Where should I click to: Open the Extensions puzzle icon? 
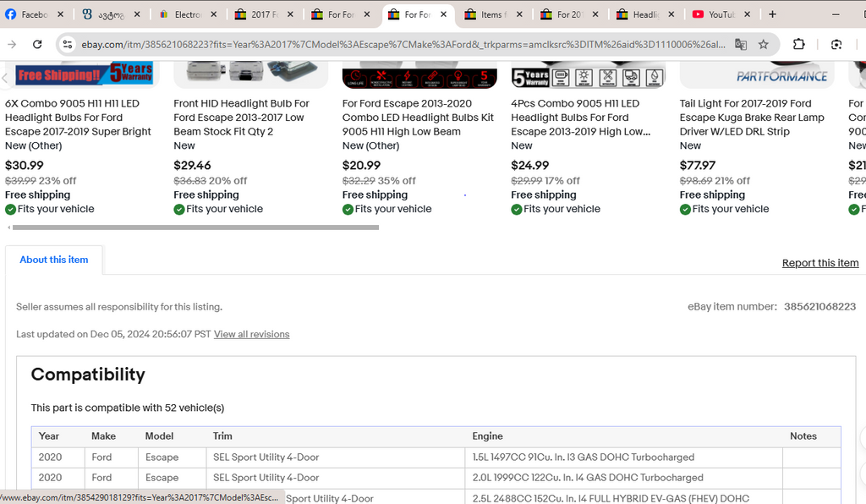pyautogui.click(x=798, y=44)
